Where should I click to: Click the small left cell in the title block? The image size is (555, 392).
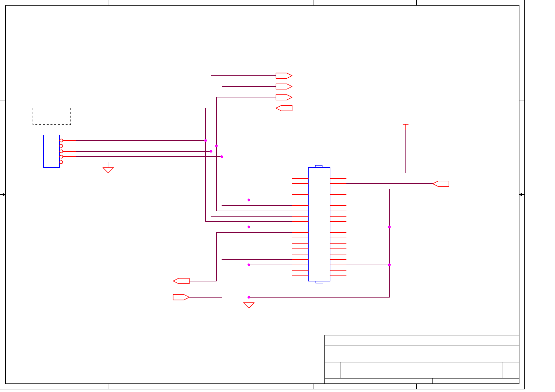coord(333,370)
